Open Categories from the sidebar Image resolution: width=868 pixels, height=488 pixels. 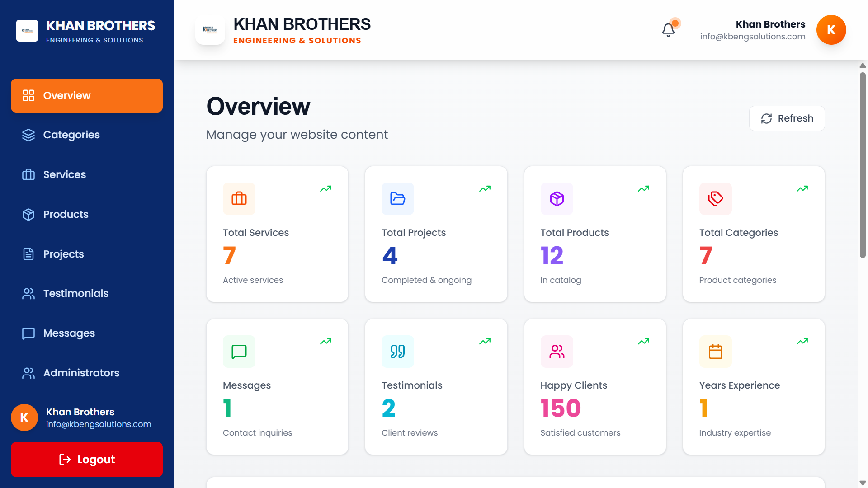[87, 135]
